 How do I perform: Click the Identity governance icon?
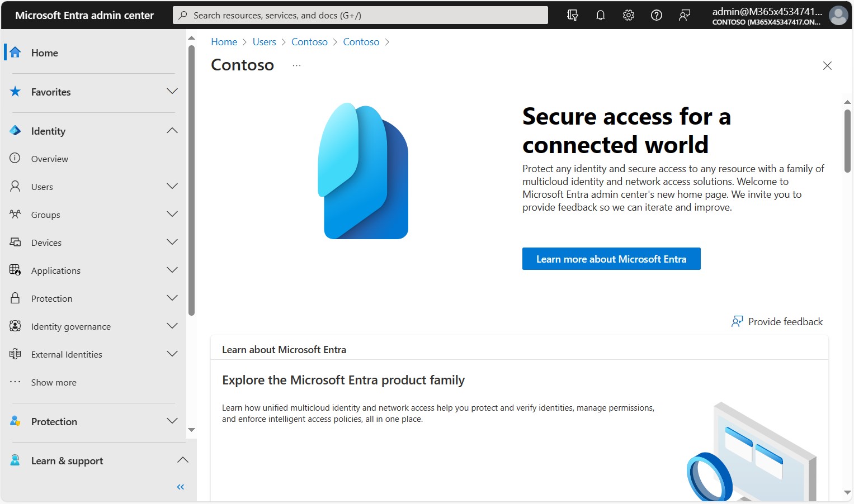[15, 326]
